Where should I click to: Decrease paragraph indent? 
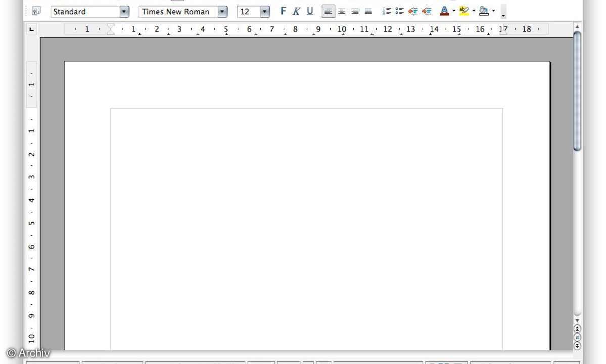(x=413, y=11)
